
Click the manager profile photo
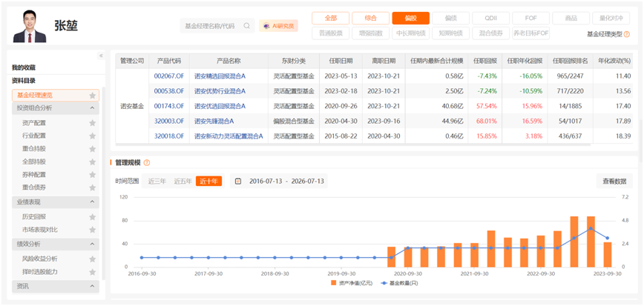click(30, 27)
